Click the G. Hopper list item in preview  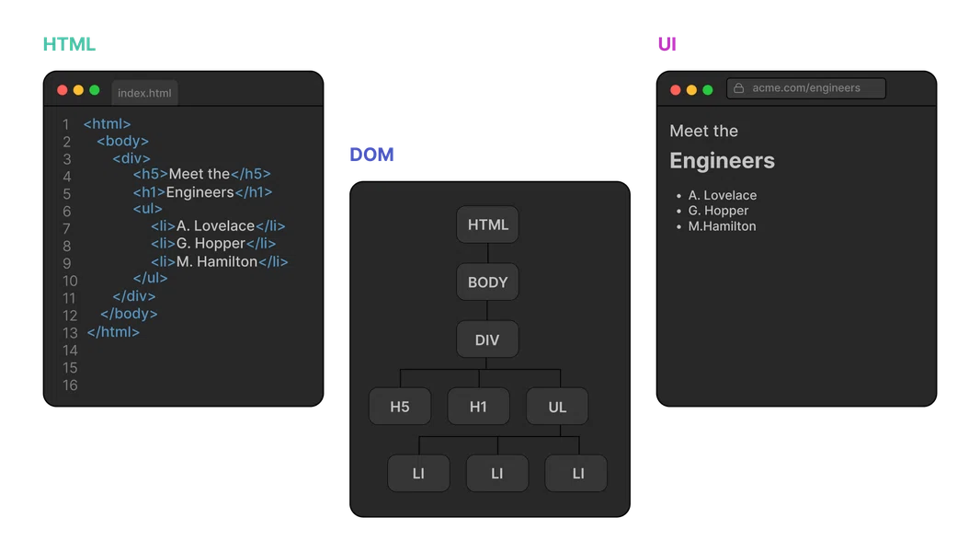pyautogui.click(x=718, y=211)
